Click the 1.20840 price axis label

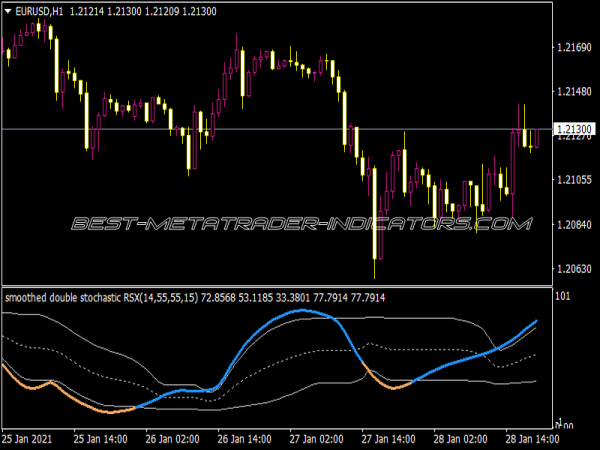pyautogui.click(x=574, y=224)
